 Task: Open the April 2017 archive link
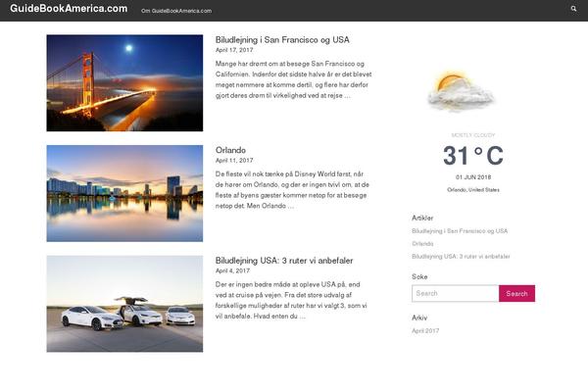[425, 331]
